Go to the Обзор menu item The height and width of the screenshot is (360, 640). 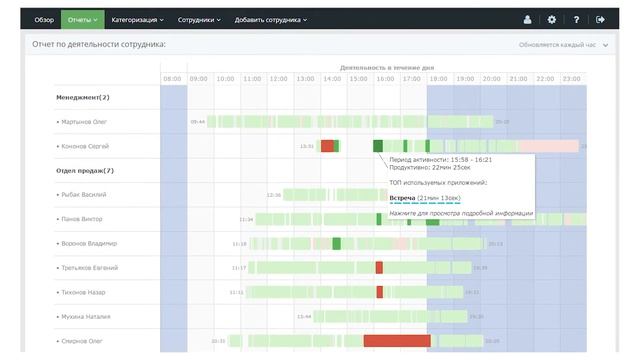[x=44, y=20]
